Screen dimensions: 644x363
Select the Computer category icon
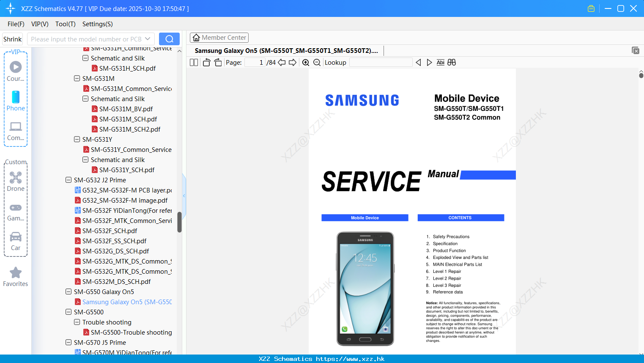pyautogui.click(x=16, y=126)
